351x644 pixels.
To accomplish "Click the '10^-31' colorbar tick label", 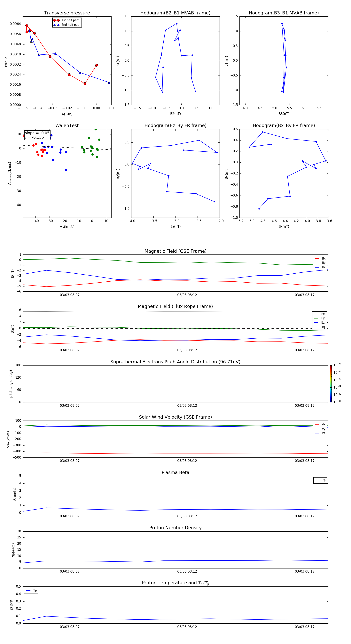I will [337, 402].
